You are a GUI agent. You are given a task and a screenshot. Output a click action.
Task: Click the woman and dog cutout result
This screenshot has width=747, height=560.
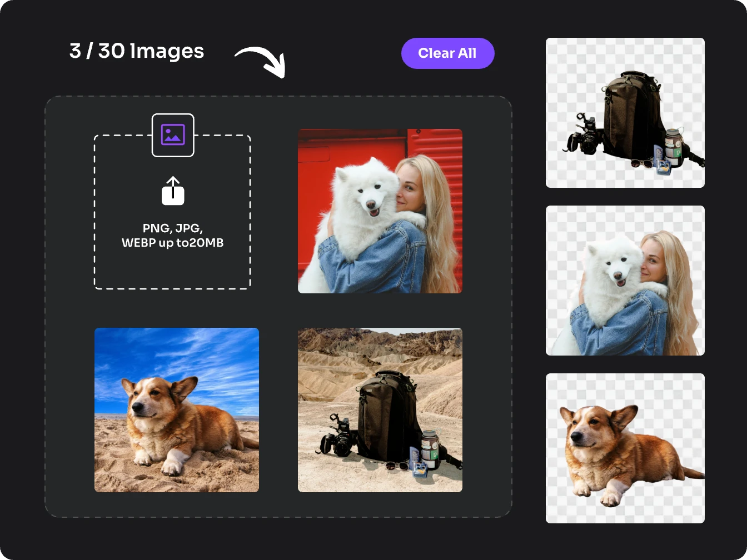click(625, 281)
